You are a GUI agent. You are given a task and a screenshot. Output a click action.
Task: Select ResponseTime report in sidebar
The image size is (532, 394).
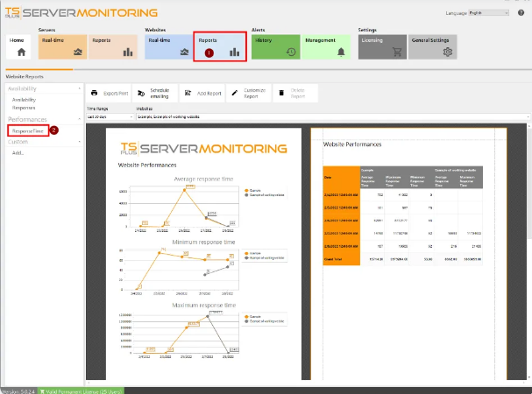coord(28,130)
